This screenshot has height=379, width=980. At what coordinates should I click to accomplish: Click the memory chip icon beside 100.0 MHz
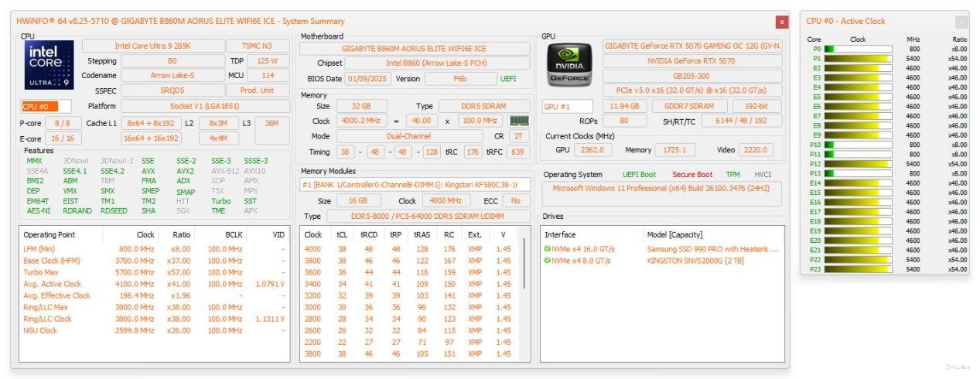click(x=518, y=121)
